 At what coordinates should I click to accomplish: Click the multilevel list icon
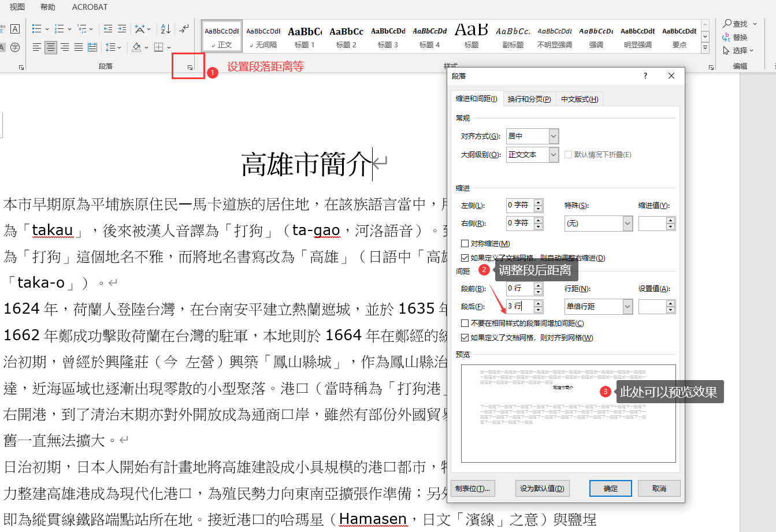[x=83, y=29]
